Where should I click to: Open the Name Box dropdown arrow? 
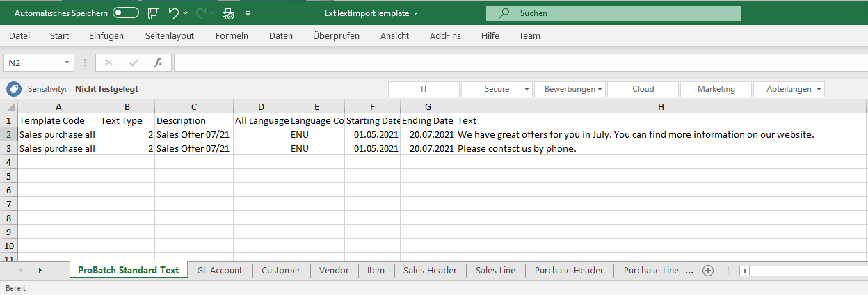click(x=67, y=63)
